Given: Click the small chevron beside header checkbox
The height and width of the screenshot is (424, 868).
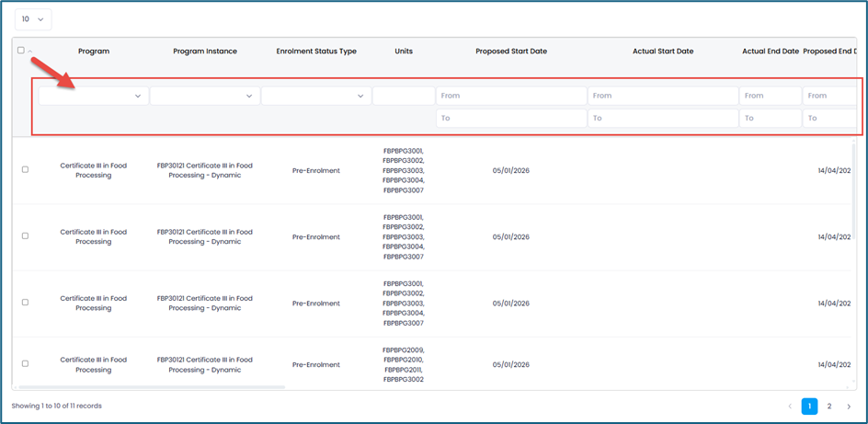Looking at the screenshot, I should click(30, 52).
